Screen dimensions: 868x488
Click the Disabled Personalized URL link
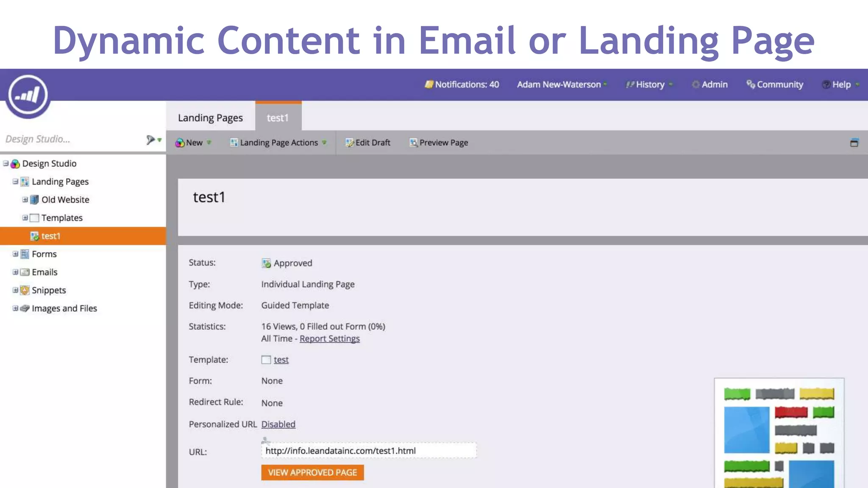278,424
